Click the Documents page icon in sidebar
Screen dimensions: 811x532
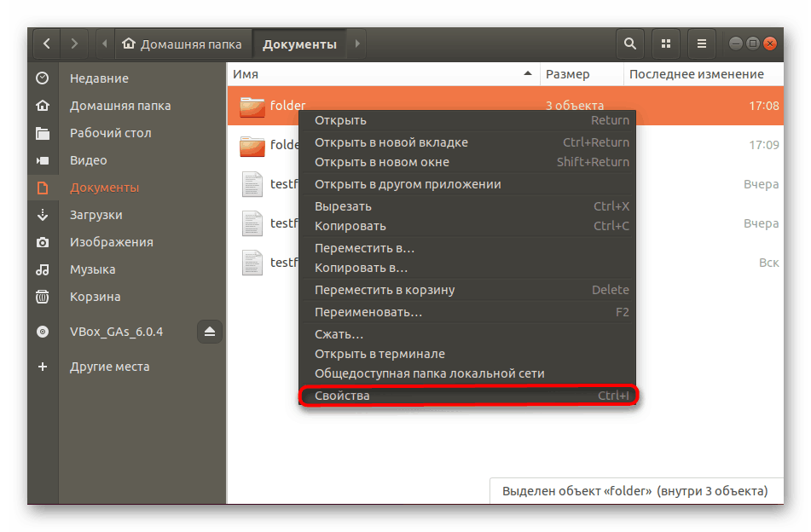(x=43, y=188)
